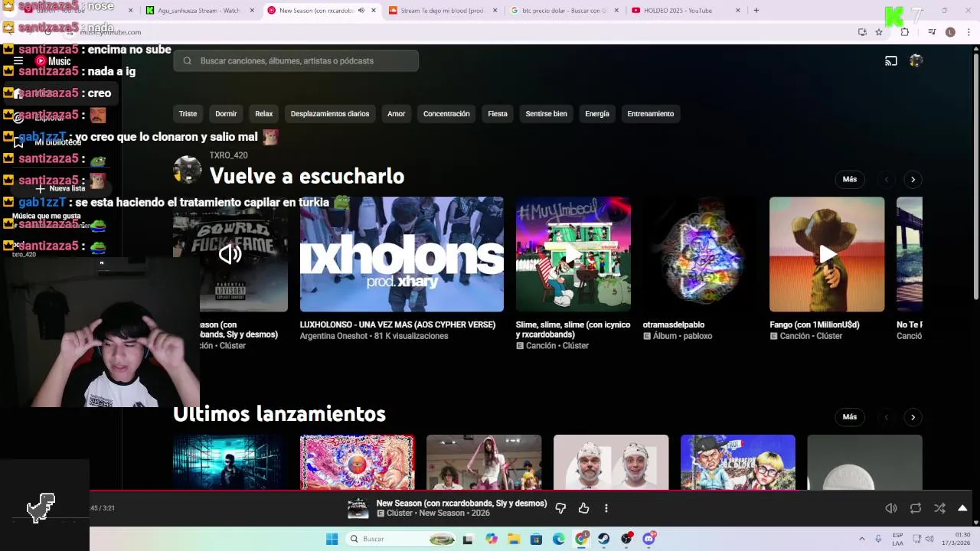Toggle repeat in the player bar

tap(915, 508)
